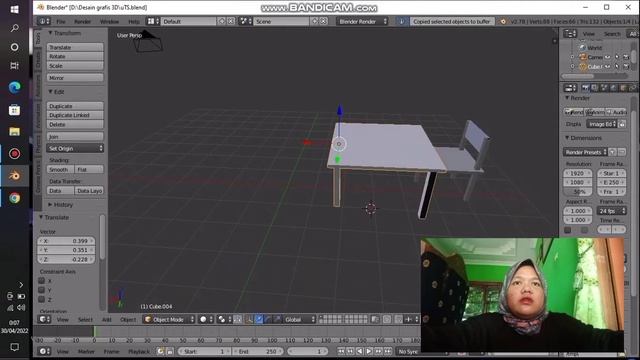This screenshot has width=640, height=360.
Task: Open the Timeline editor type selector
Action: point(44,351)
